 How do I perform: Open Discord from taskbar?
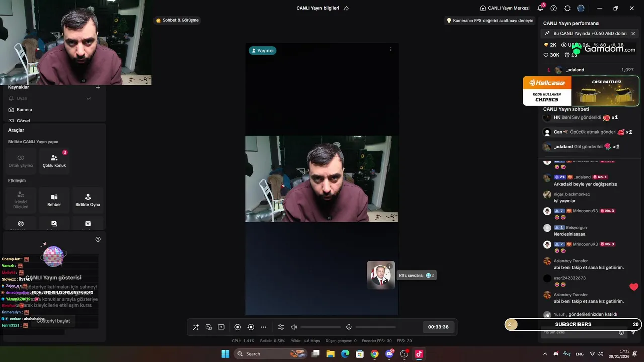click(389, 354)
